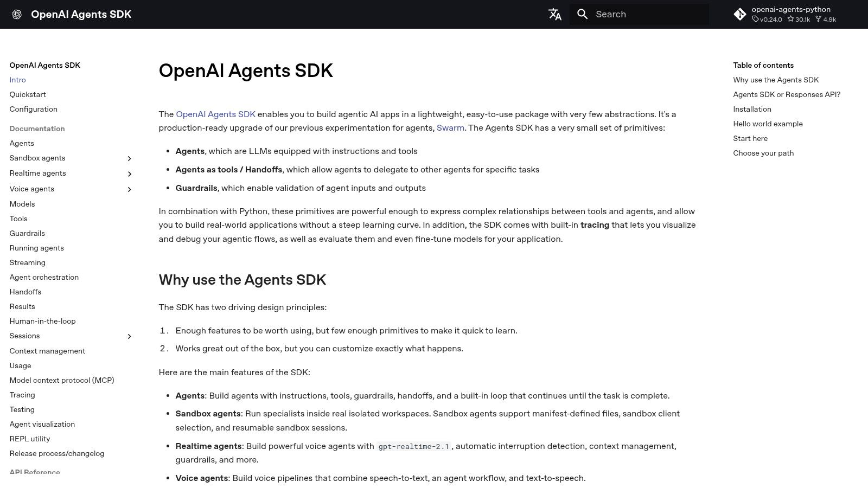Jump to Hello world example section
The height and width of the screenshot is (488, 868).
[768, 124]
